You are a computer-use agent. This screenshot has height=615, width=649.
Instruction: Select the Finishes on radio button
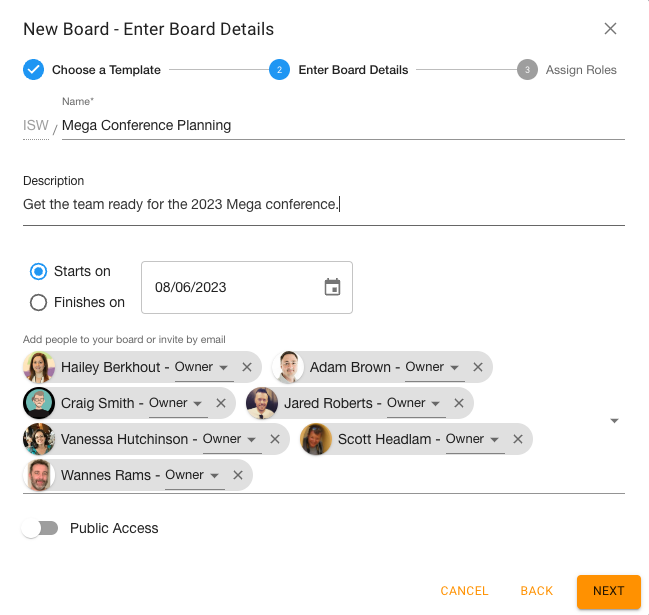click(x=38, y=303)
